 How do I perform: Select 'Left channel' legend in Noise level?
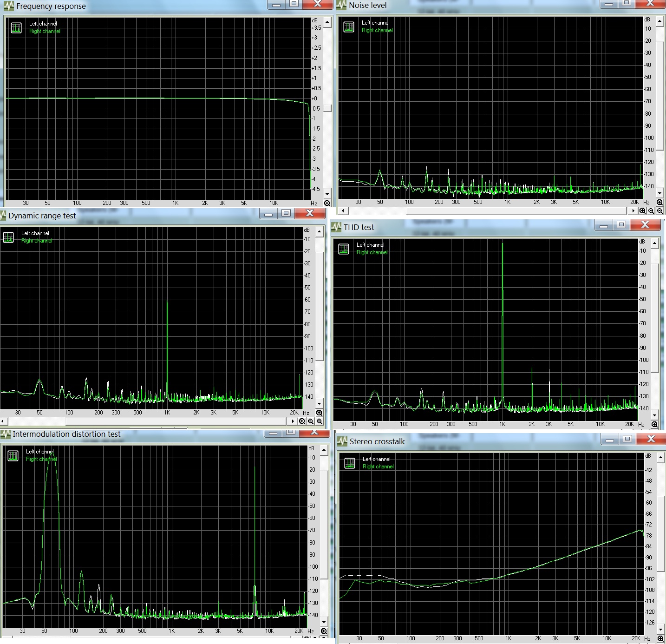tap(376, 23)
